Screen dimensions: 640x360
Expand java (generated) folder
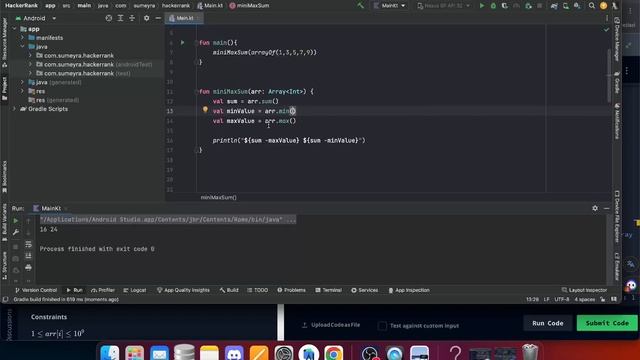coord(22,82)
